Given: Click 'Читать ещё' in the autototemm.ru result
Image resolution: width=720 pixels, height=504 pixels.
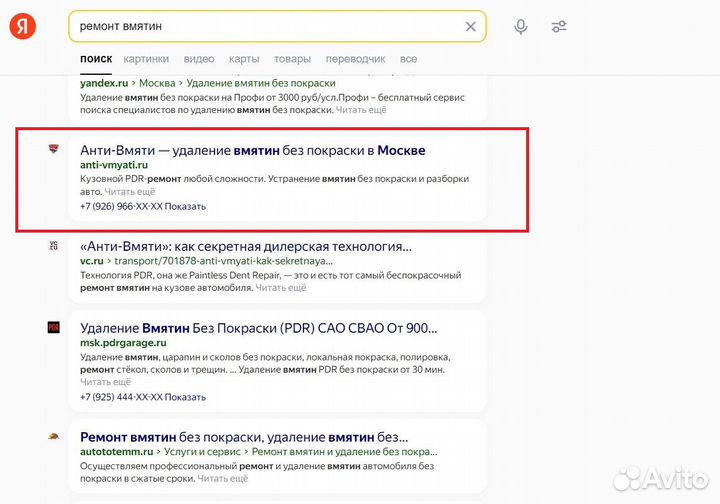Looking at the screenshot, I should tap(223, 478).
